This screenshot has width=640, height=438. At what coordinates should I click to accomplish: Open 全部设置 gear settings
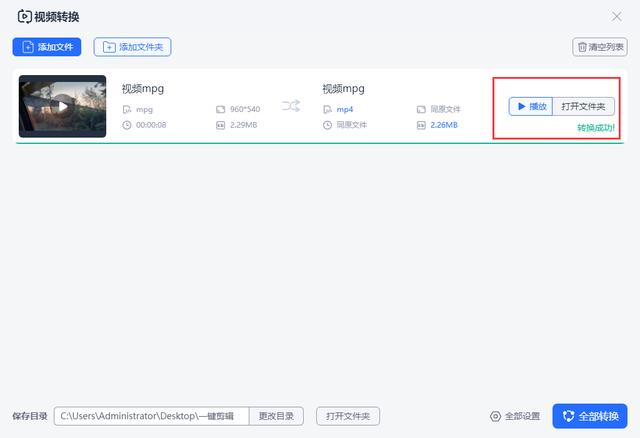(515, 416)
